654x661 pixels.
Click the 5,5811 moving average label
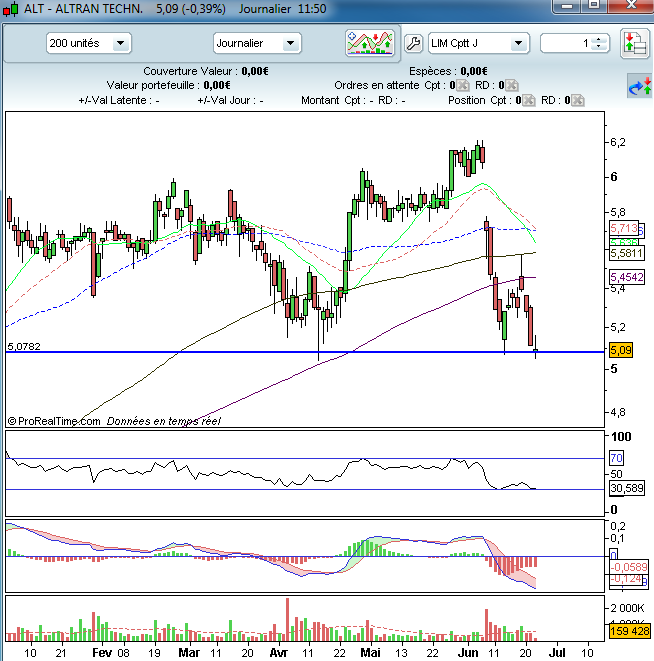627,253
